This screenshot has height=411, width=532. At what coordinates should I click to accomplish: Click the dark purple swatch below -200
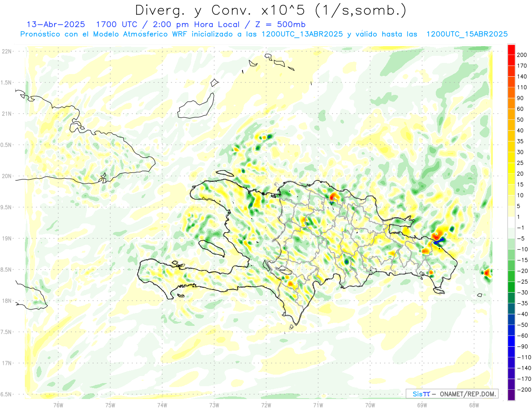tap(511, 395)
